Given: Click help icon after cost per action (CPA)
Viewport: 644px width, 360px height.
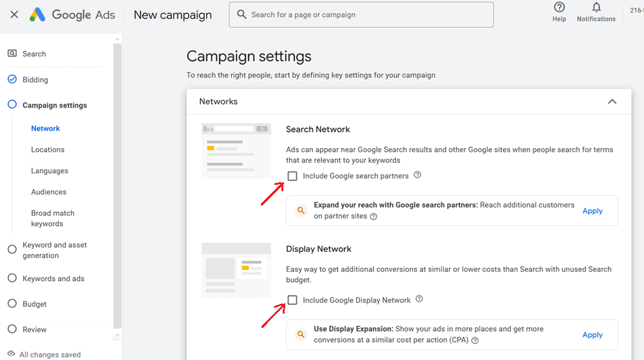Looking at the screenshot, I should (x=475, y=341).
